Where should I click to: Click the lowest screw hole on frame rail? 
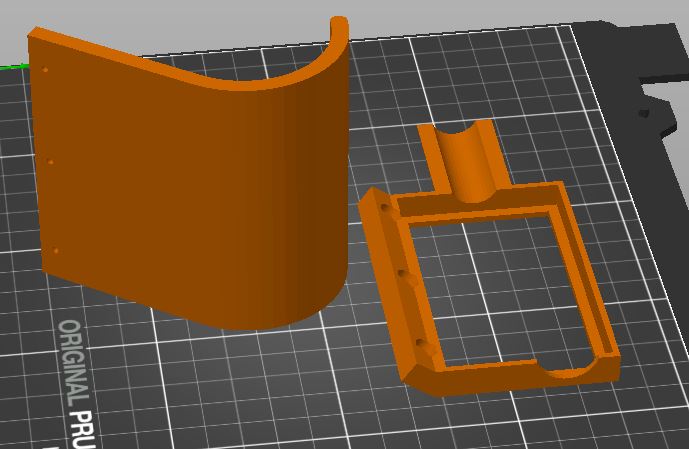[x=421, y=342]
